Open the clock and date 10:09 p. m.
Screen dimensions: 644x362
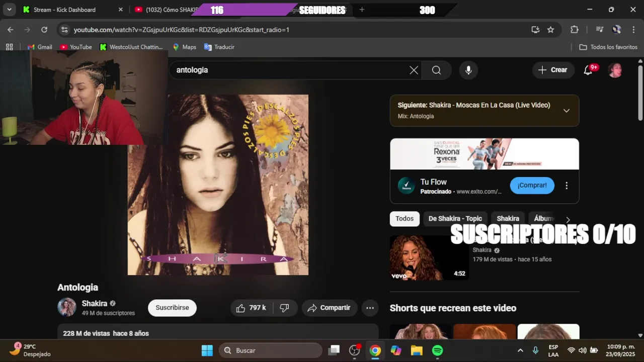[x=620, y=350]
